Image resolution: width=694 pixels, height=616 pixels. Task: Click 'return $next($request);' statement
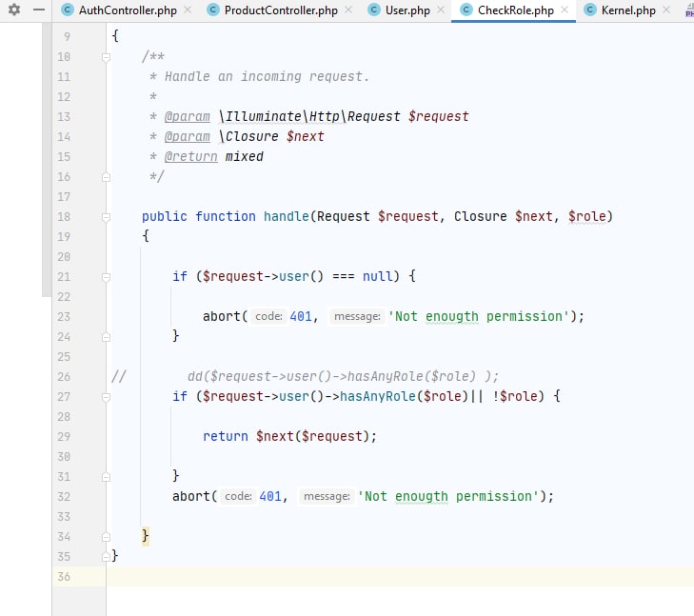pyautogui.click(x=290, y=436)
